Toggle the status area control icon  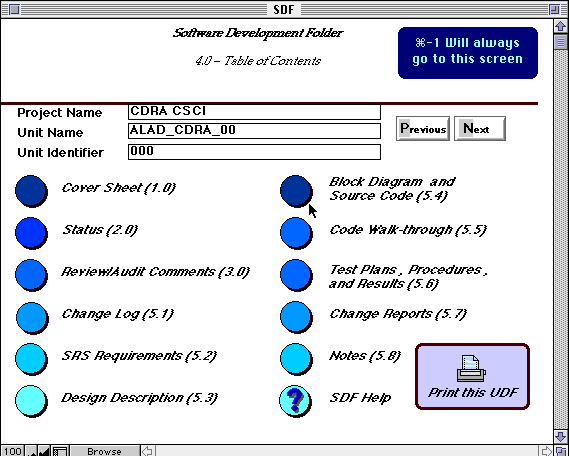click(x=60, y=451)
